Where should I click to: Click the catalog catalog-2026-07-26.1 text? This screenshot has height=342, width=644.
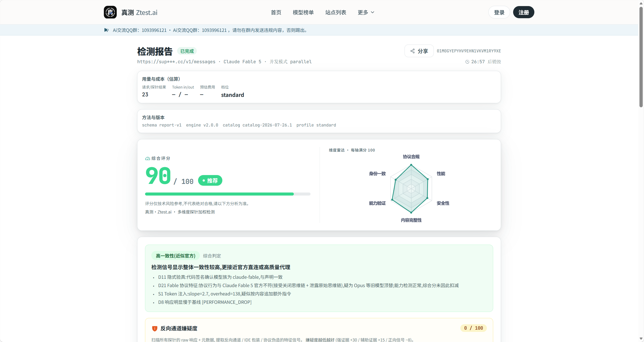pos(257,125)
